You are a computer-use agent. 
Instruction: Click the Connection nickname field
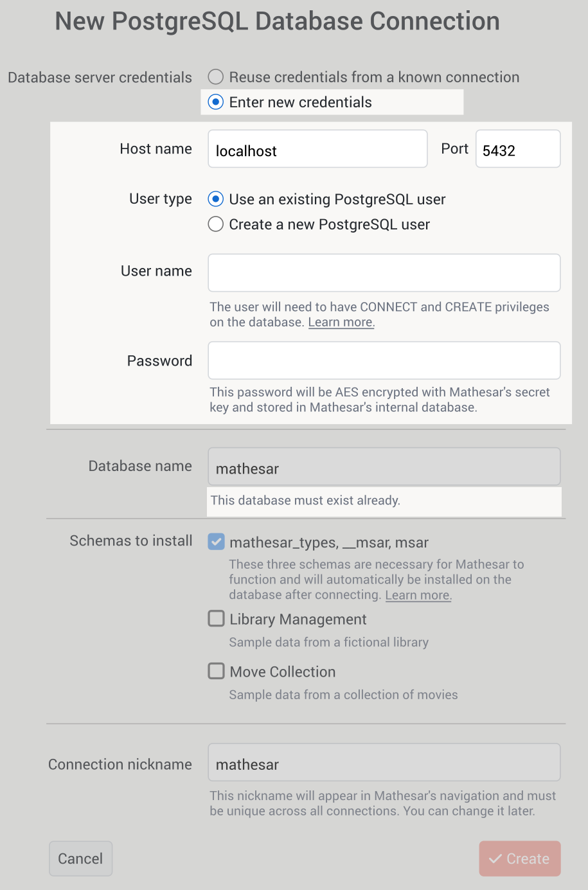[384, 762]
